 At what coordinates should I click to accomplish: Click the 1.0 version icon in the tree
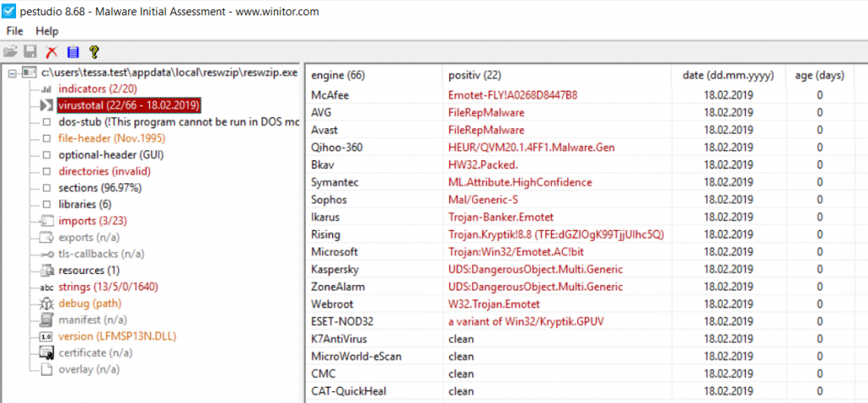(x=47, y=337)
